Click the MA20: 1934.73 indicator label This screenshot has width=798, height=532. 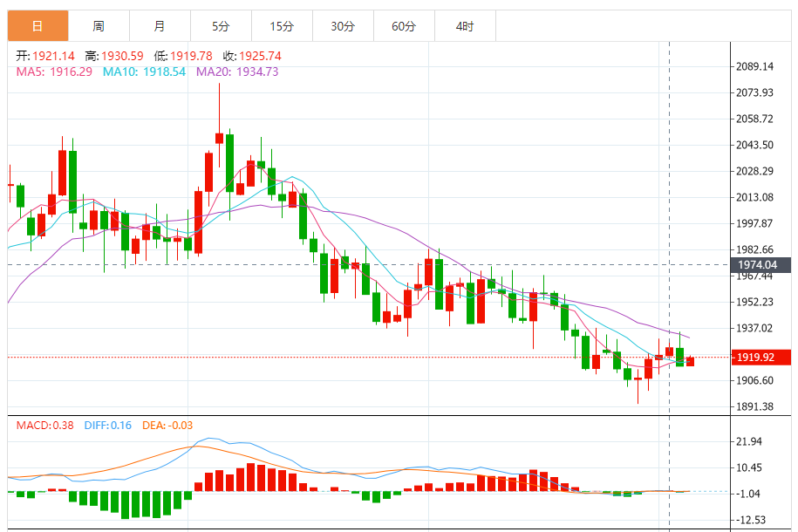point(237,72)
